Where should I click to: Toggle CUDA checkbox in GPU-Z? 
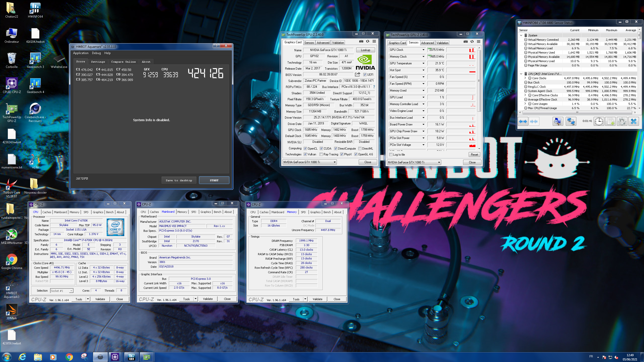[321, 149]
